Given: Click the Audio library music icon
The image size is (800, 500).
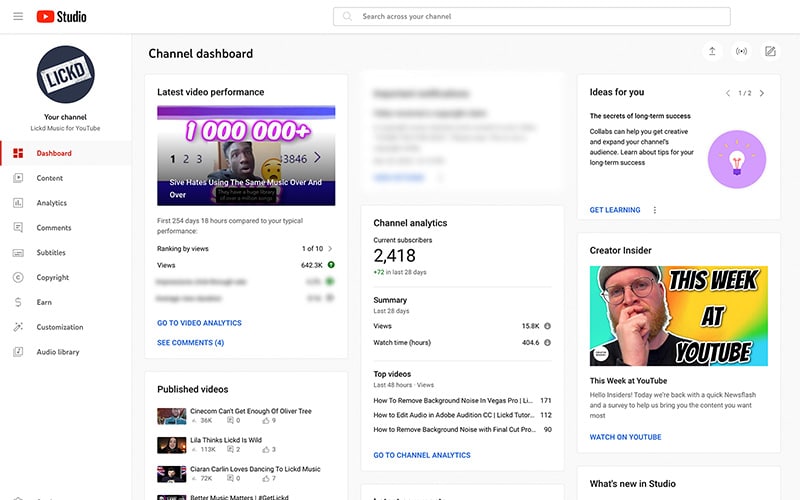Looking at the screenshot, I should tap(18, 352).
